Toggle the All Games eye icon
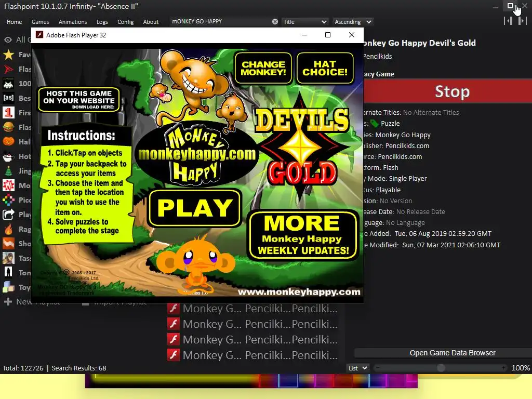Screen dimensions: 532x399 8,40
